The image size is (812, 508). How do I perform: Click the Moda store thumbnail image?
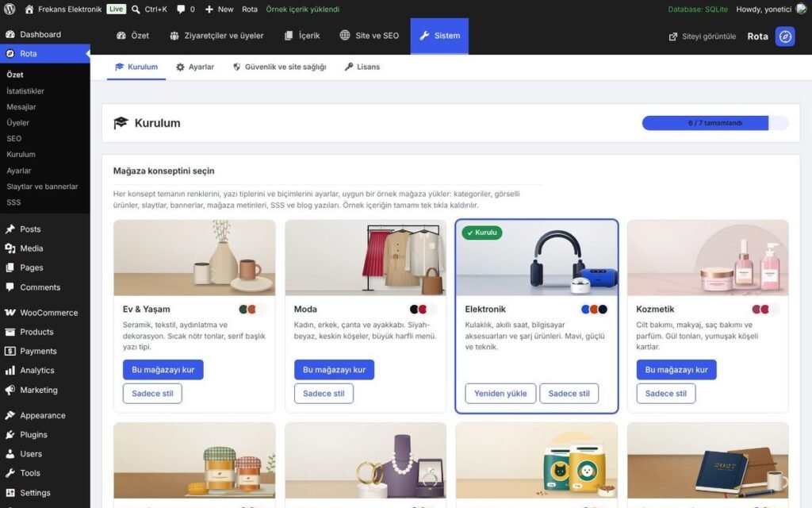click(366, 258)
